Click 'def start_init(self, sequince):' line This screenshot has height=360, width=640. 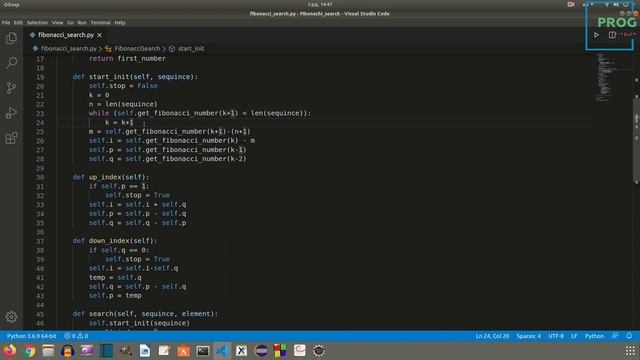135,77
